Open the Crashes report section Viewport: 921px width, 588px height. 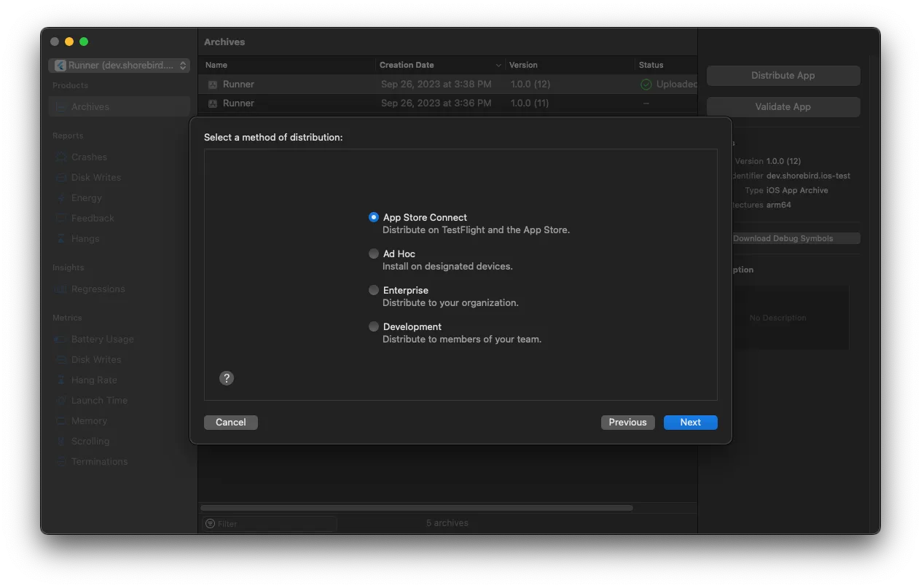pos(90,157)
